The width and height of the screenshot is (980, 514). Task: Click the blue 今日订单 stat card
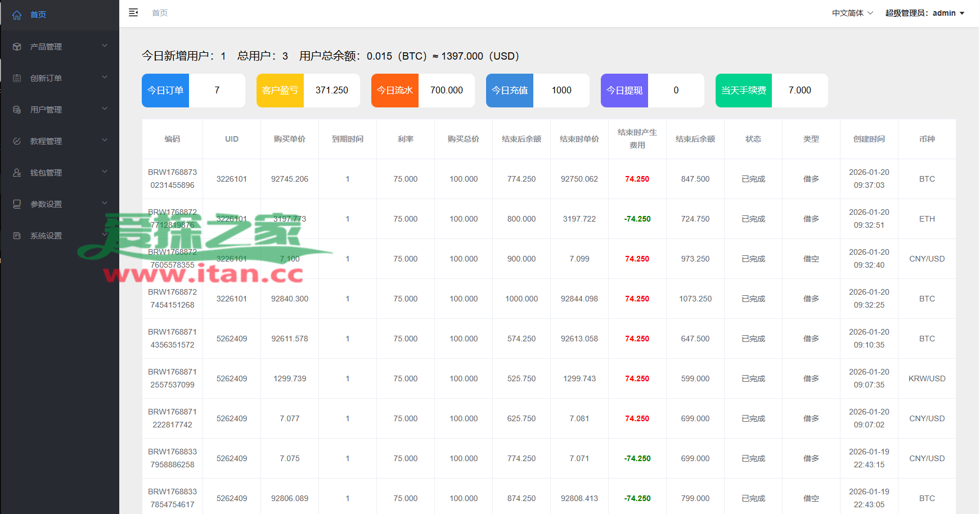coord(165,91)
